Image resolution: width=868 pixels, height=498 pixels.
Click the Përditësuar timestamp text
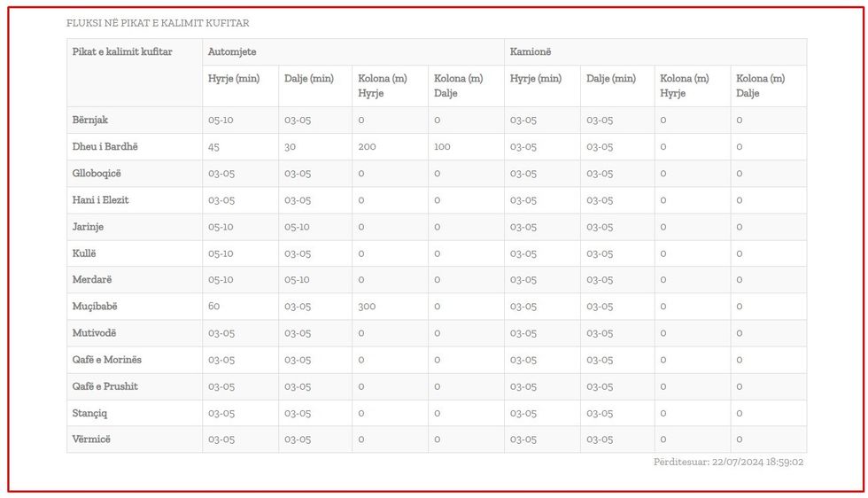(728, 462)
